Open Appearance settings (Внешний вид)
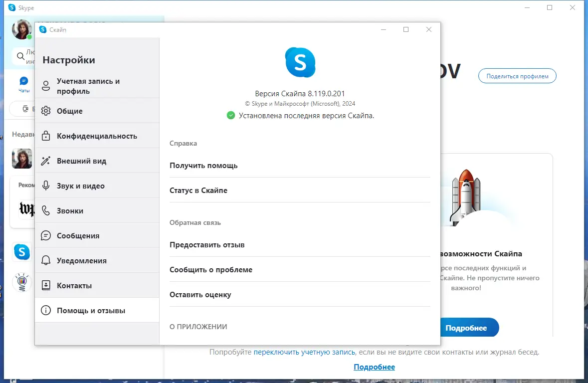The width and height of the screenshot is (588, 383). coord(97,161)
